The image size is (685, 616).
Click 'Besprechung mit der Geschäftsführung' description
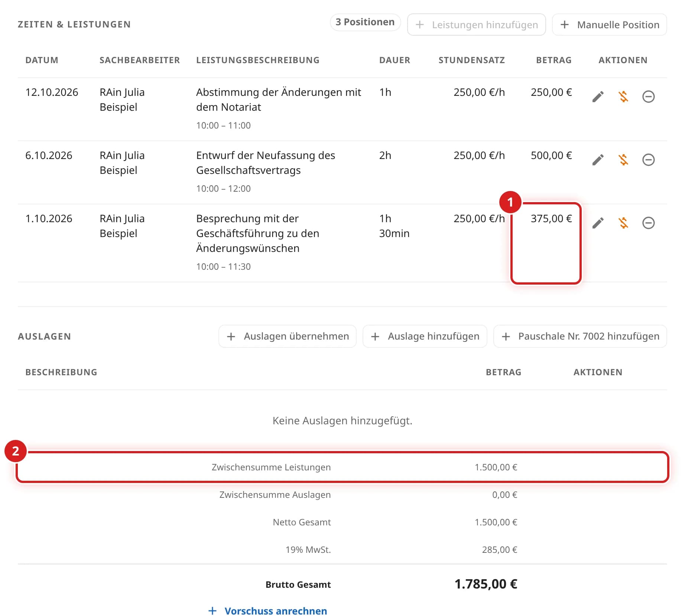coord(258,233)
